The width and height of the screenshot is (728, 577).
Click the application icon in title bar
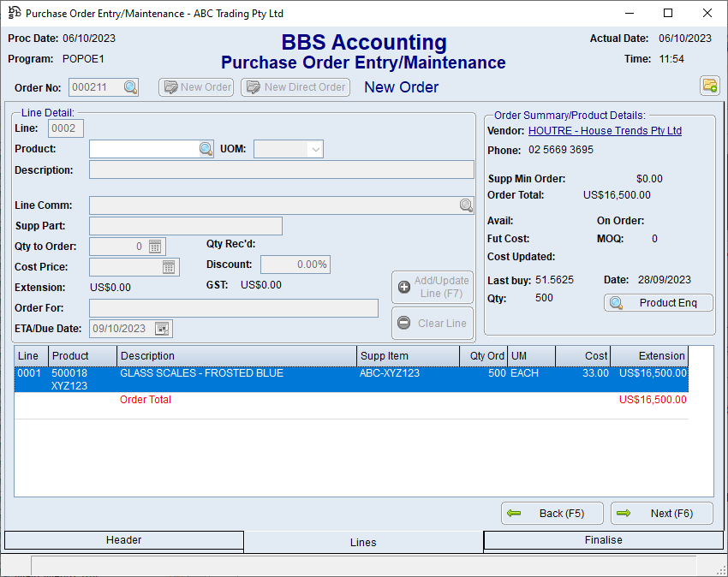pyautogui.click(x=14, y=14)
